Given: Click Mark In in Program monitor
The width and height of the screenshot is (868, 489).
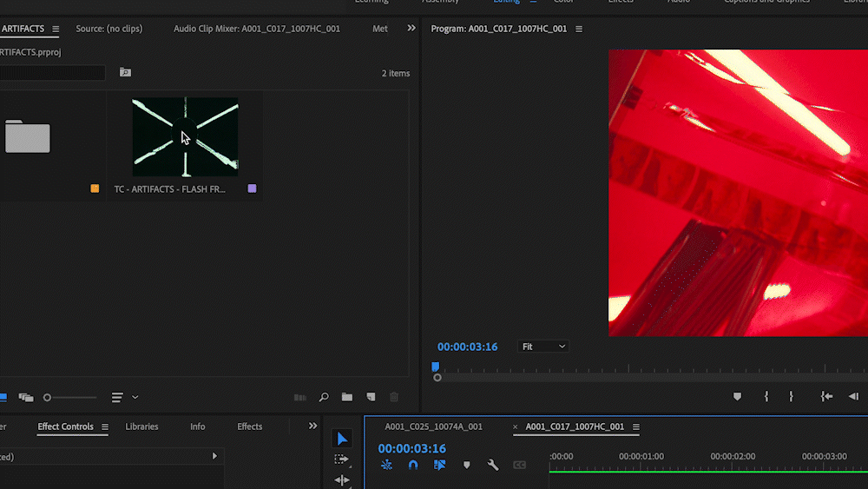Looking at the screenshot, I should pyautogui.click(x=766, y=396).
